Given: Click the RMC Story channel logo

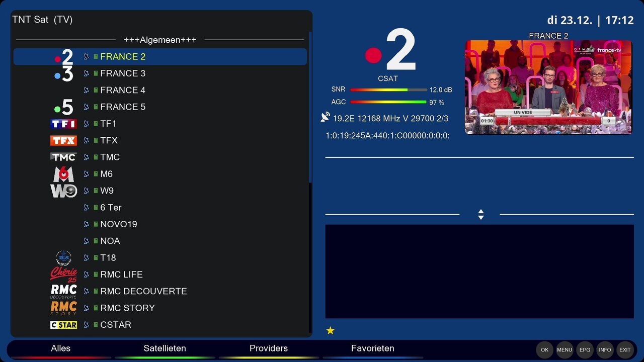Looking at the screenshot, I should pyautogui.click(x=64, y=308).
